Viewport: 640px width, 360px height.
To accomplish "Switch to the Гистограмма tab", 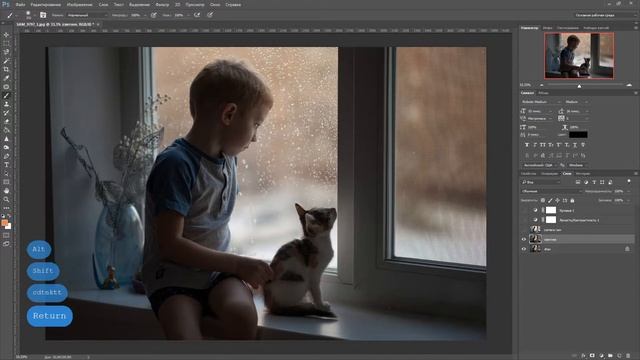I will click(x=568, y=28).
